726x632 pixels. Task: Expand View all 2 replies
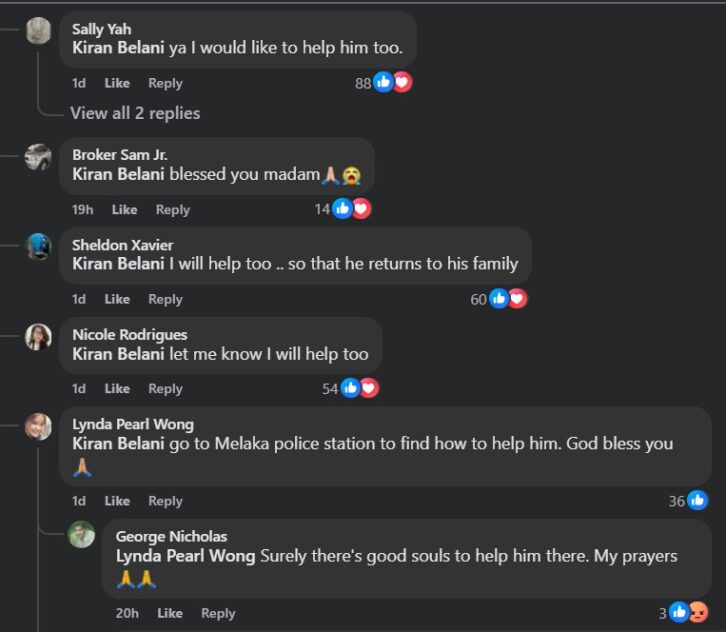135,113
